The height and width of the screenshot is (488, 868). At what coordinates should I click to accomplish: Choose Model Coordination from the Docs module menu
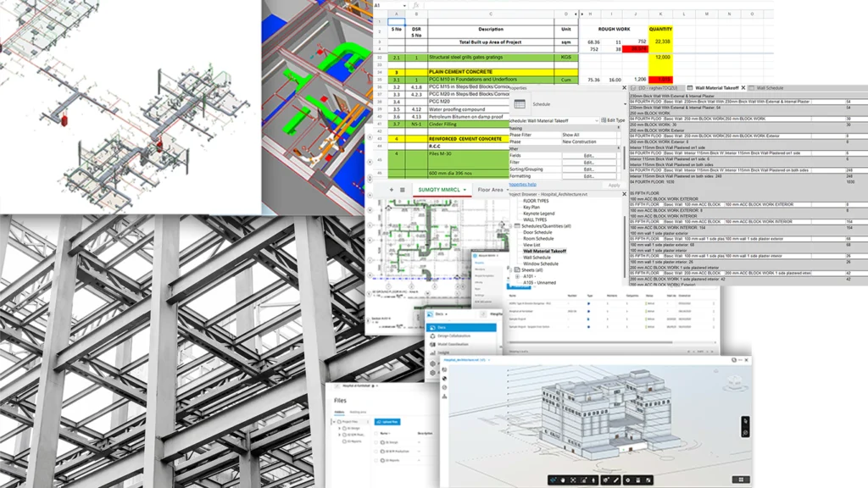coord(453,344)
